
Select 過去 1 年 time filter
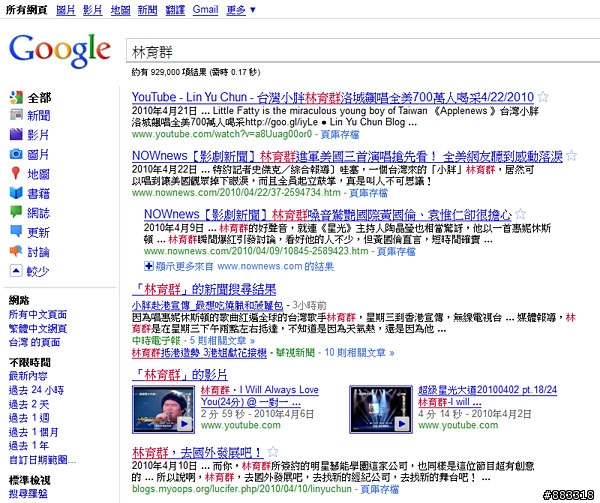tap(29, 446)
